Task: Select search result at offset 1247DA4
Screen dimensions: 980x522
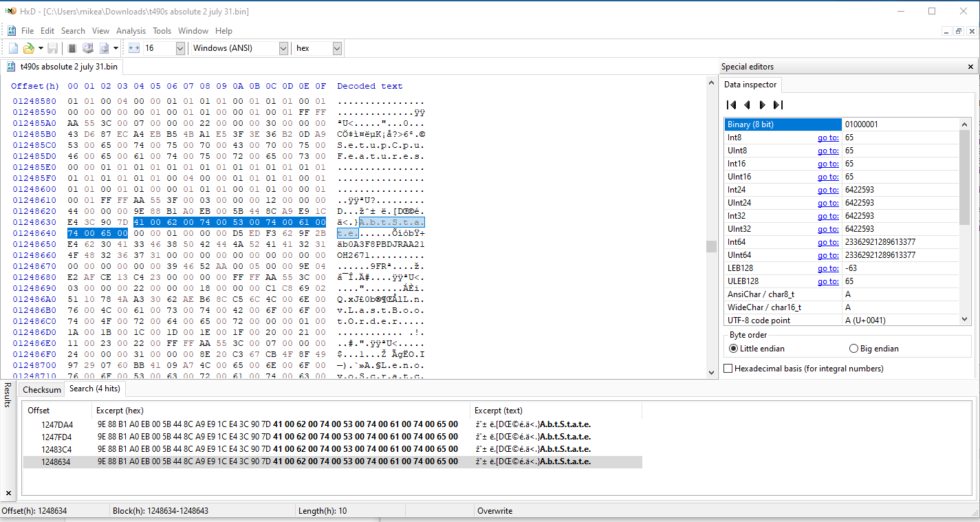Action: (57, 424)
